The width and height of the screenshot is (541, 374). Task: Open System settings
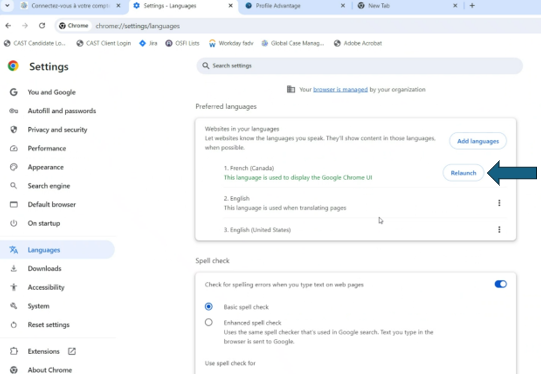pos(38,306)
